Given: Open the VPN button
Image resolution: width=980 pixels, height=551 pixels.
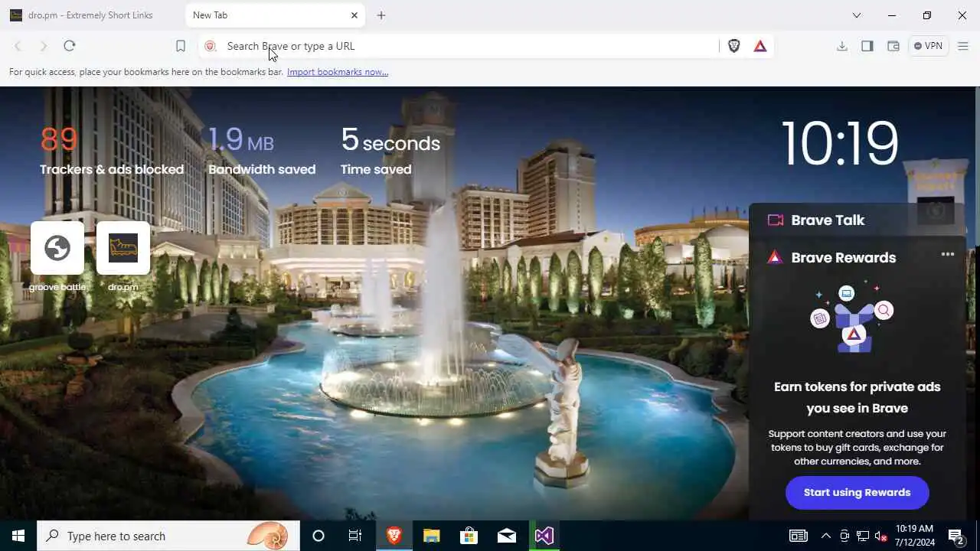Looking at the screenshot, I should pos(929,46).
